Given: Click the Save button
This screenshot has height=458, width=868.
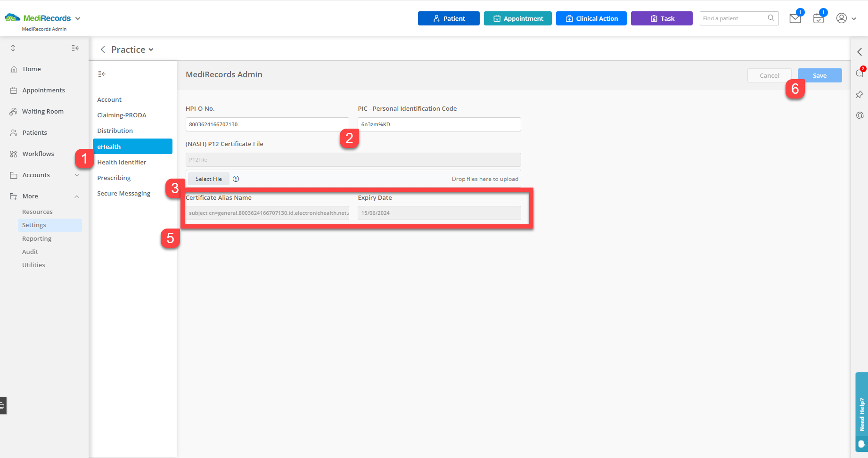Looking at the screenshot, I should [819, 75].
